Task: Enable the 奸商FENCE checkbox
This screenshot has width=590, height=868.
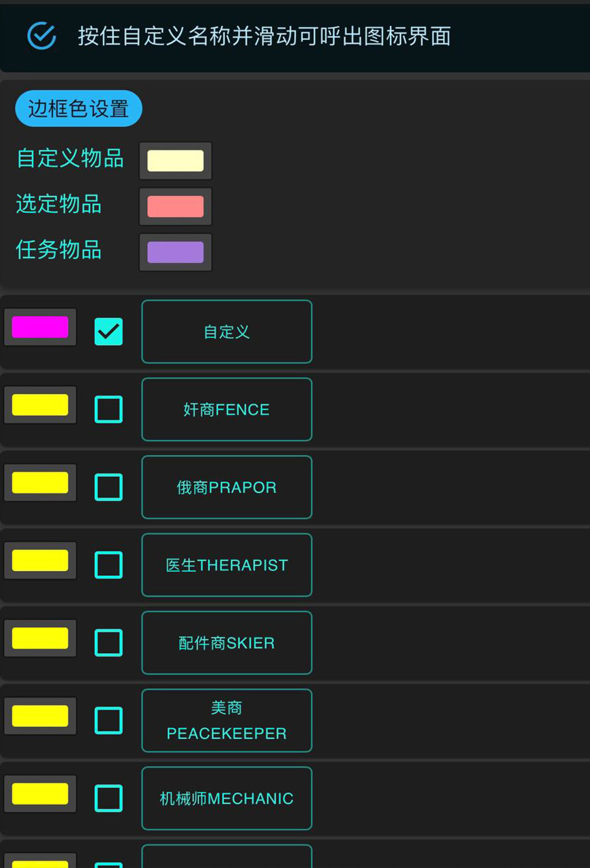Action: [x=109, y=410]
